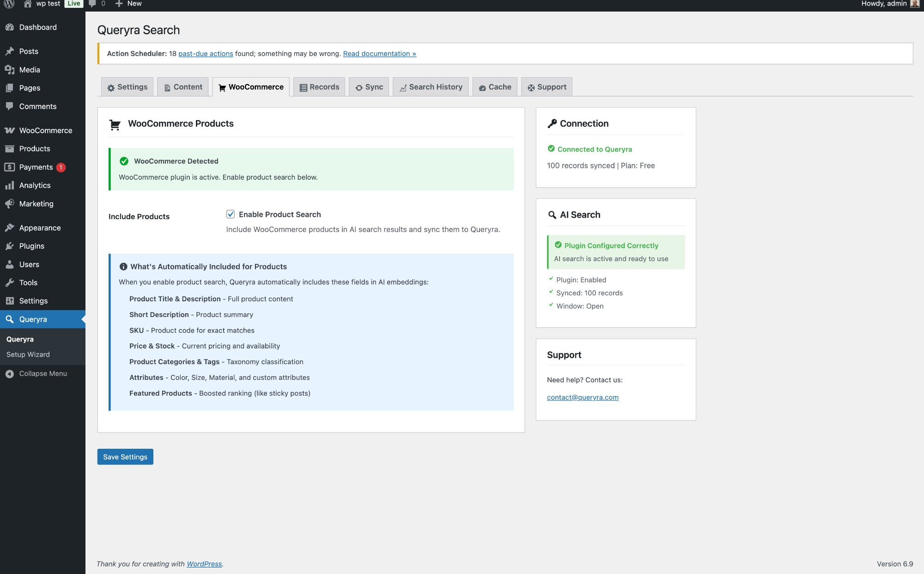This screenshot has height=574, width=924.
Task: Open the Search History tab
Action: (x=430, y=86)
